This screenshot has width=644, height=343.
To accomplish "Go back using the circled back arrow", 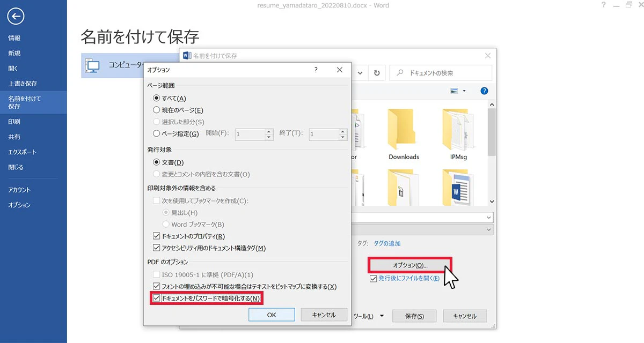I will click(16, 17).
